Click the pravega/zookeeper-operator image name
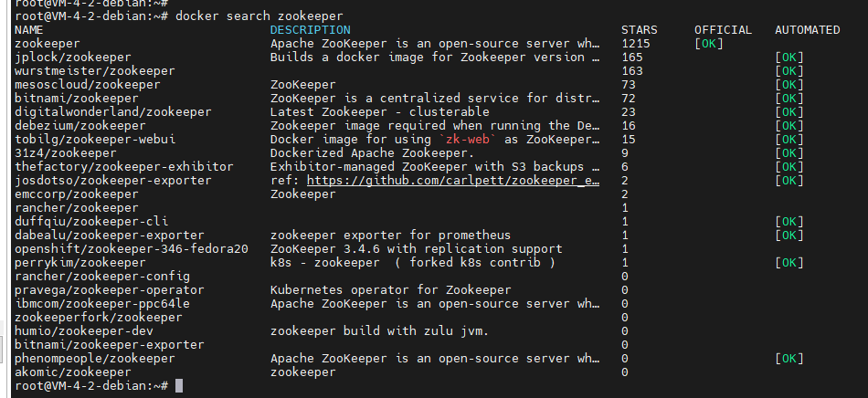868x398 pixels. 102,290
